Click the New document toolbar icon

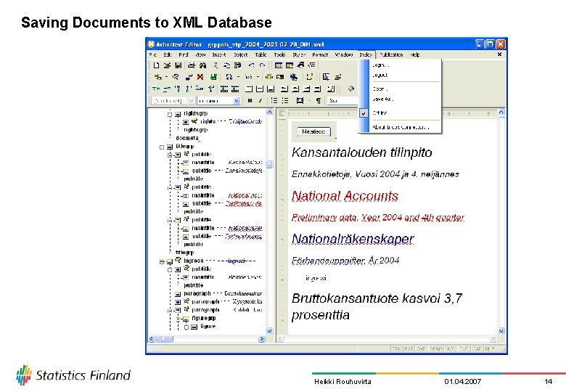[x=156, y=65]
